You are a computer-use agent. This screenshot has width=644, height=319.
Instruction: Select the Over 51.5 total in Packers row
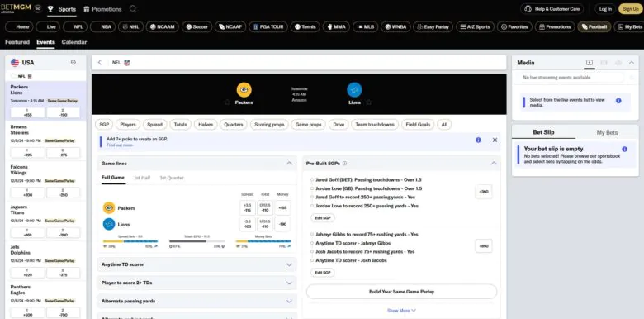[265, 207]
